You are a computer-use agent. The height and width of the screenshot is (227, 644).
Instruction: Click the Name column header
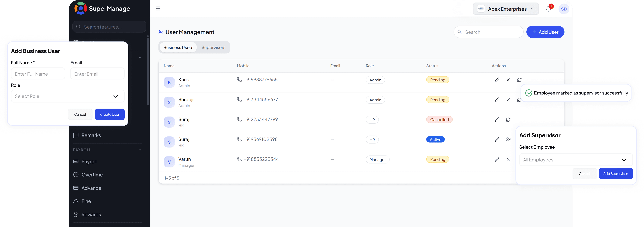pyautogui.click(x=169, y=66)
